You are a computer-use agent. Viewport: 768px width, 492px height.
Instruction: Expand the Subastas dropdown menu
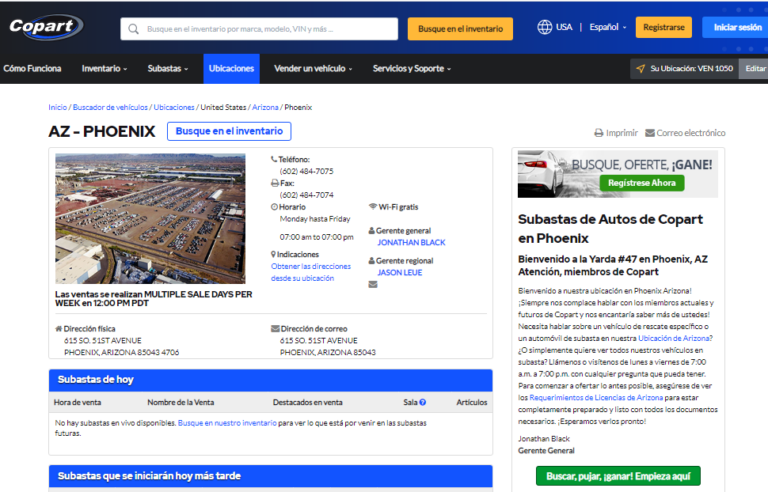(167, 69)
